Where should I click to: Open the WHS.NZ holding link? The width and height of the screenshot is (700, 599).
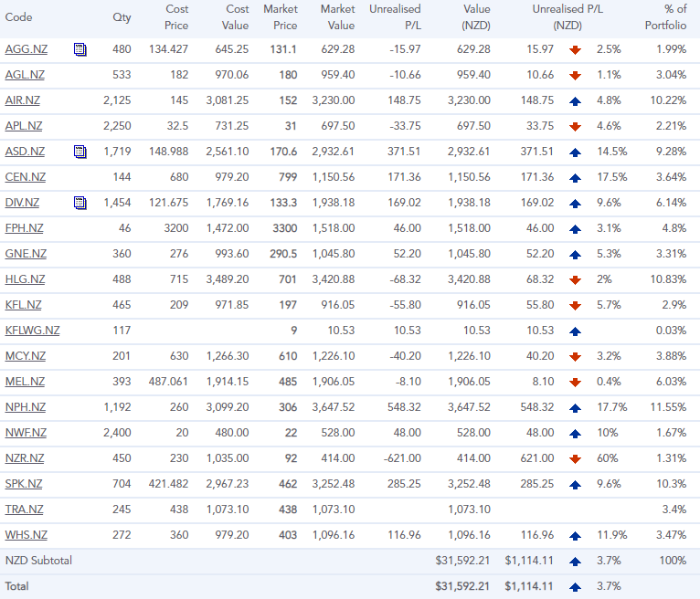click(27, 535)
